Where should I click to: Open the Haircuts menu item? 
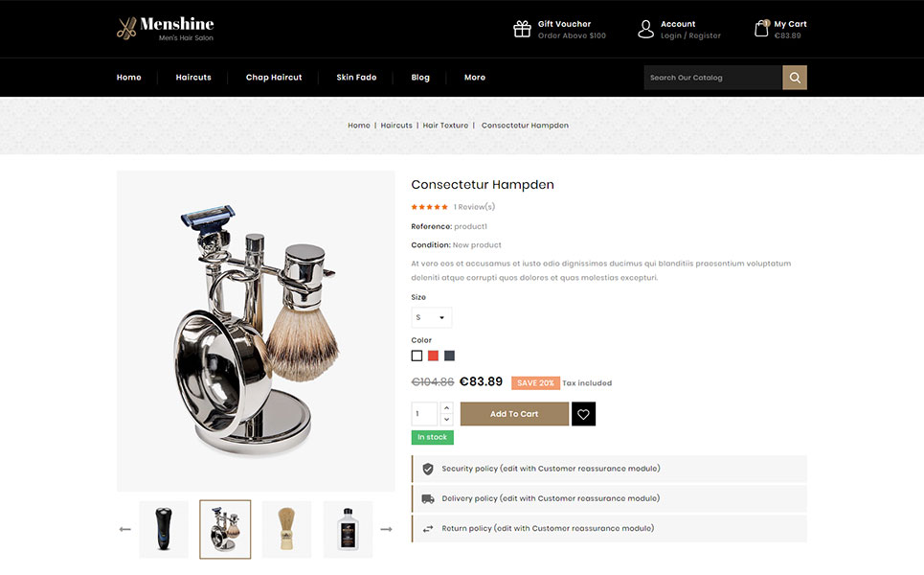pyautogui.click(x=193, y=78)
